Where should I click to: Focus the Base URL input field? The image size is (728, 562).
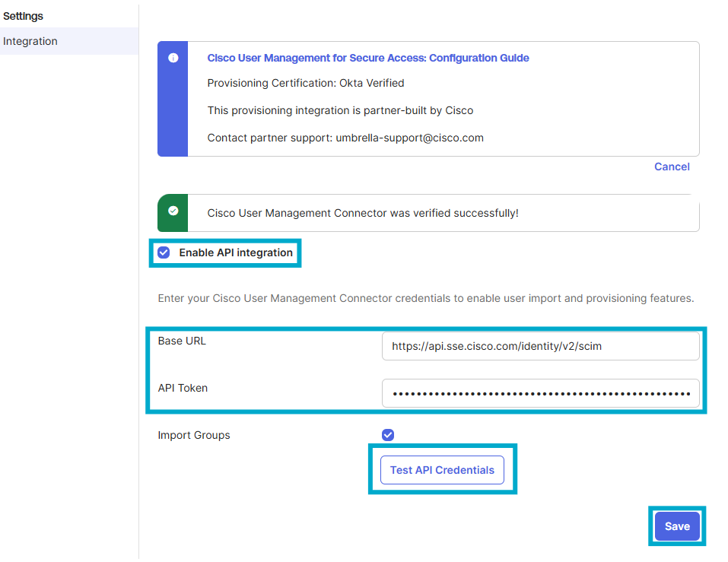pyautogui.click(x=540, y=346)
